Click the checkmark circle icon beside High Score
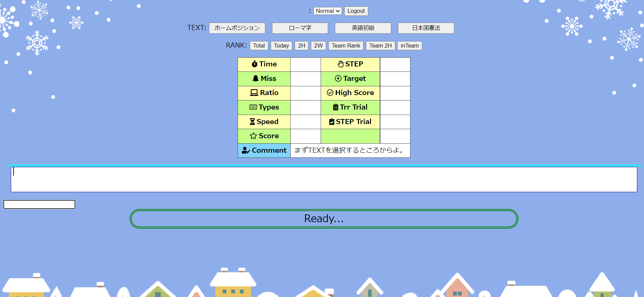The image size is (644, 297). (x=330, y=93)
